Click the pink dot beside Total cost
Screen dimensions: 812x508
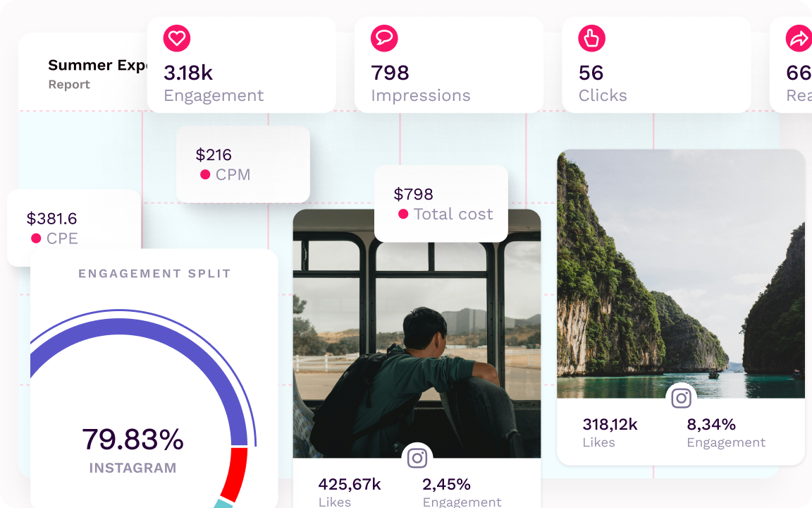403,214
